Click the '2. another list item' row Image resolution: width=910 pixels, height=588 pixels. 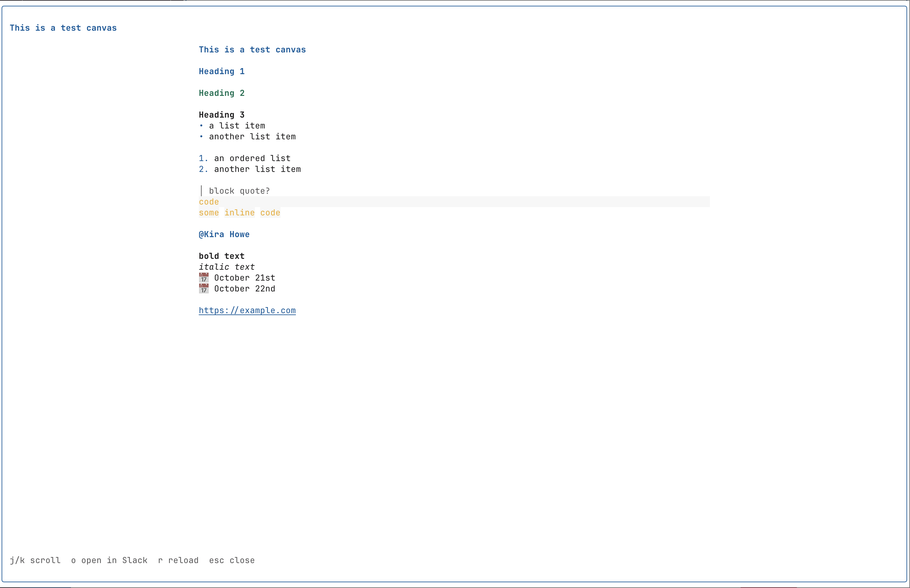[x=250, y=169]
